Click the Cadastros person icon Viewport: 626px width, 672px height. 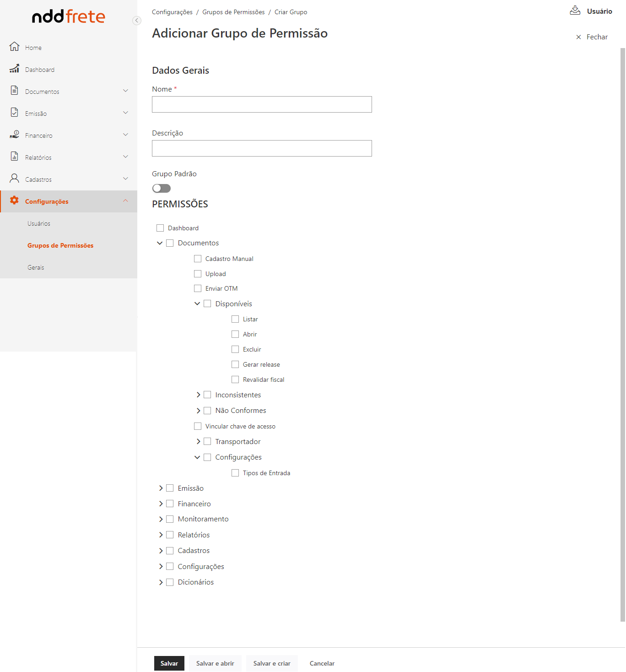point(15,179)
